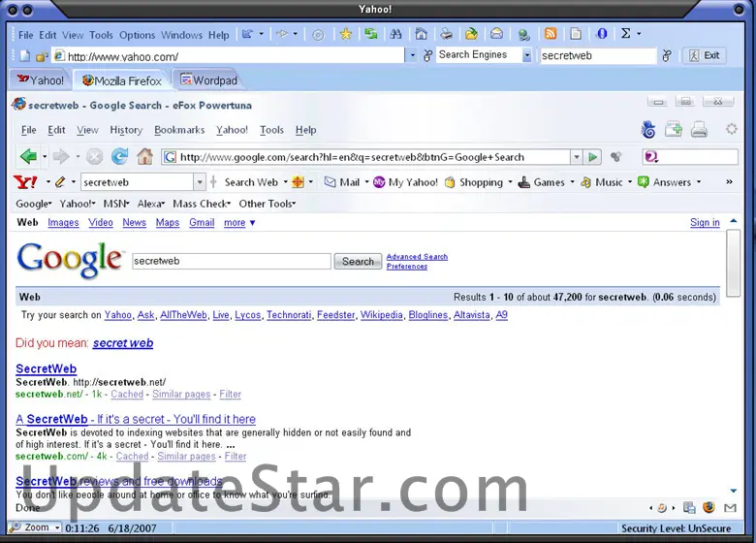Click the Firefox icon in the status bar
Image resolution: width=756 pixels, height=543 pixels.
coord(709,507)
